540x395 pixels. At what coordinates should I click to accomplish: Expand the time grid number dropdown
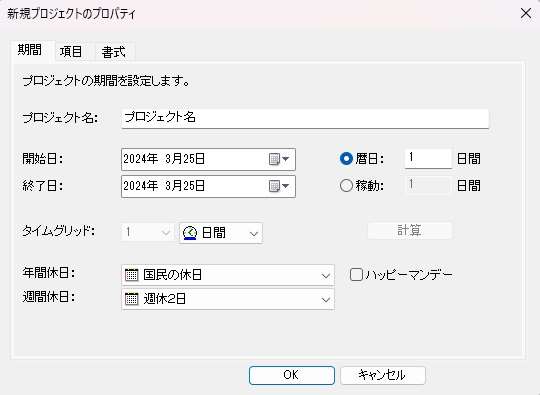point(166,232)
